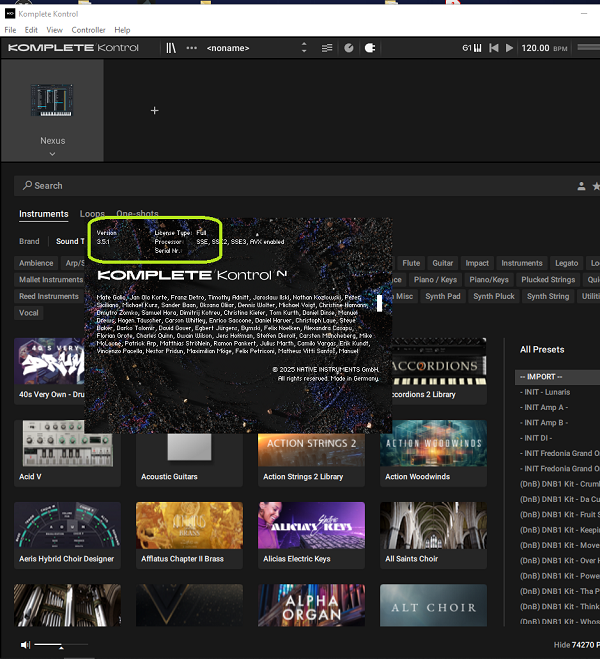Open Aeris Hybrid Choir Designer tile
Screen dimensions: 600x659
pyautogui.click(x=67, y=535)
